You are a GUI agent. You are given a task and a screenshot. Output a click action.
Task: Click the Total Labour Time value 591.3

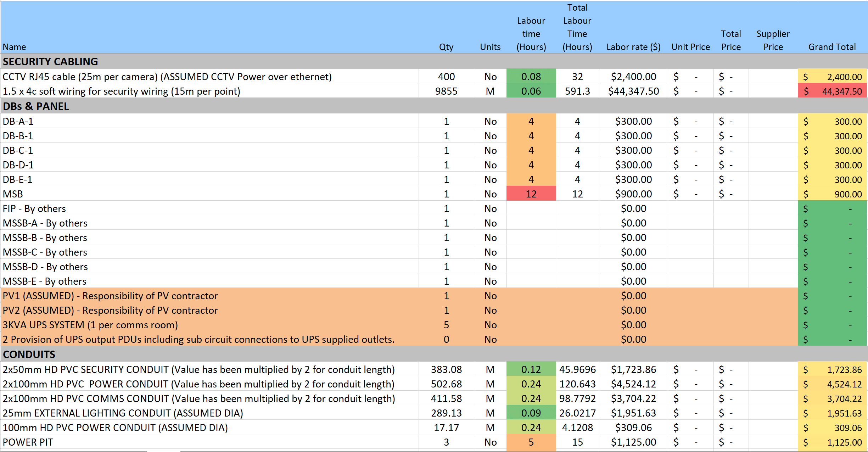(577, 91)
